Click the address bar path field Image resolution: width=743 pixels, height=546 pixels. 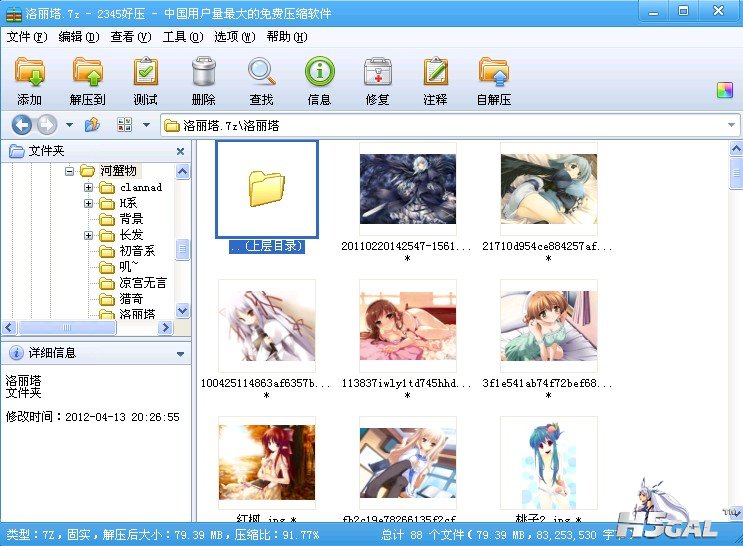[450, 125]
